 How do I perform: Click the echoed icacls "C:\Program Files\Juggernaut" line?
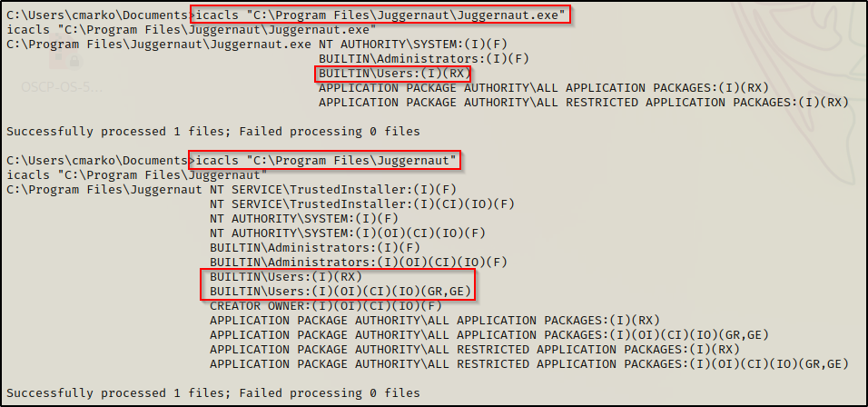136,174
